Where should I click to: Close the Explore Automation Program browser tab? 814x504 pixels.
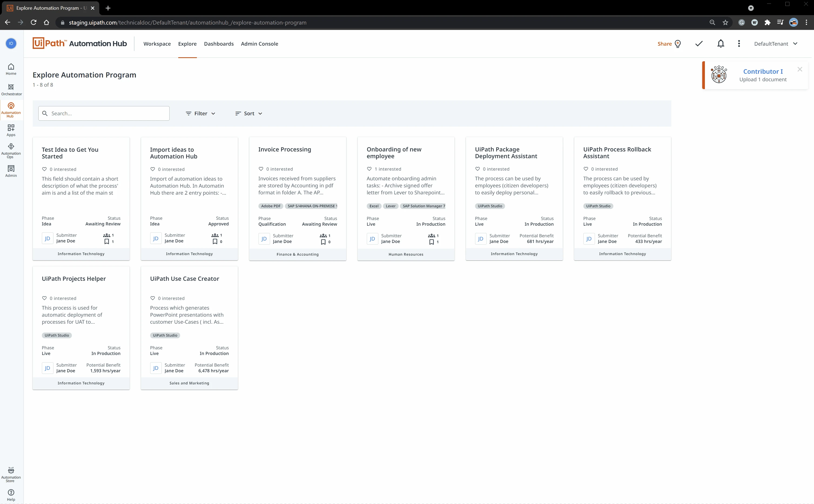click(x=93, y=8)
